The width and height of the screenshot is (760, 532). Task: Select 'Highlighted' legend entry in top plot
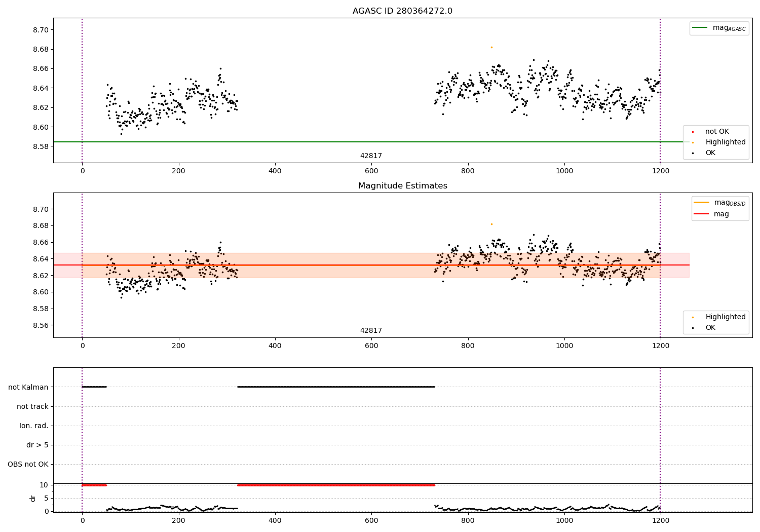click(x=726, y=142)
